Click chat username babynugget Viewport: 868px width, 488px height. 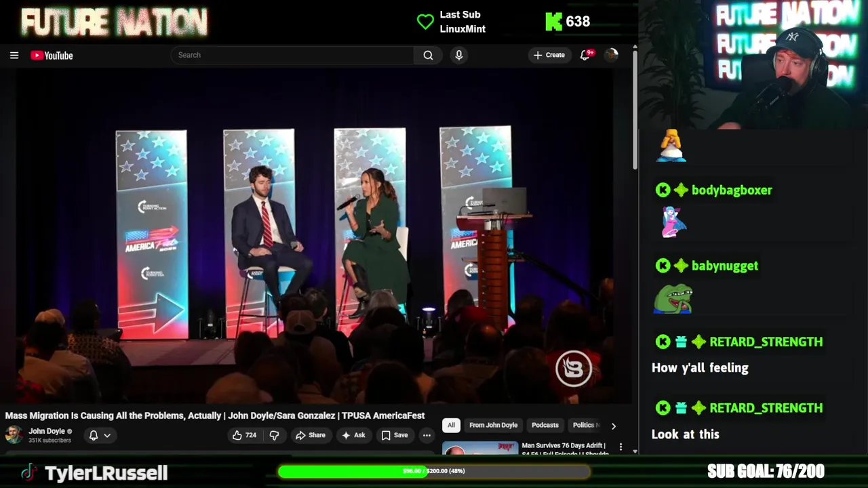click(725, 266)
